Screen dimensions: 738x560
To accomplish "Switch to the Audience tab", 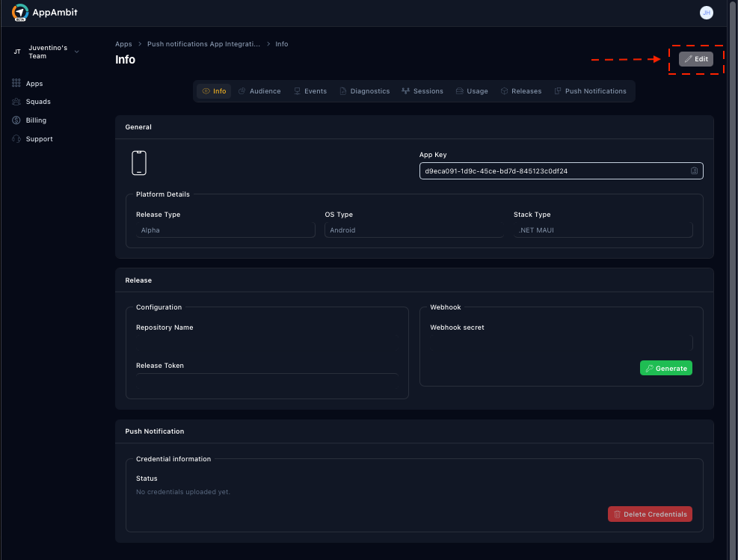I will pyautogui.click(x=259, y=91).
